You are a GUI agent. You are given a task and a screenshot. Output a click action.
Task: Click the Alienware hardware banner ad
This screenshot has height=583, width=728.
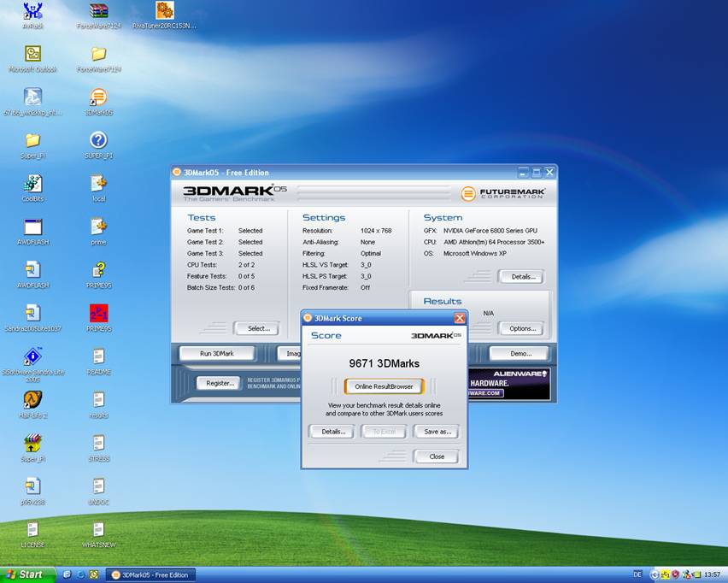(x=509, y=383)
